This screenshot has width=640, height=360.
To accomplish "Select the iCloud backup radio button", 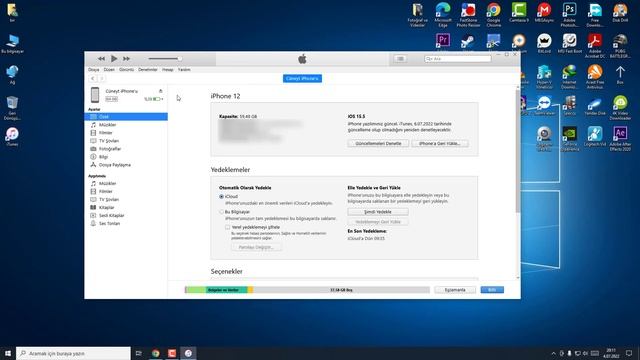I will pyautogui.click(x=222, y=197).
